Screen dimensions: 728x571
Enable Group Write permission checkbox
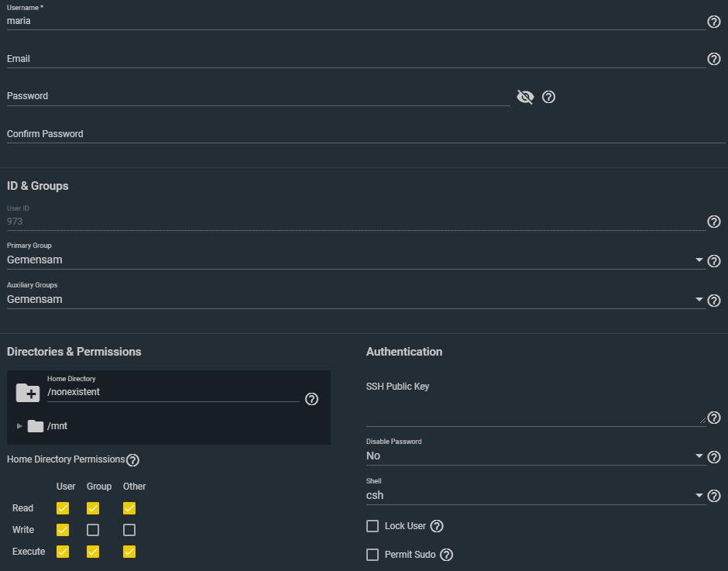click(93, 530)
